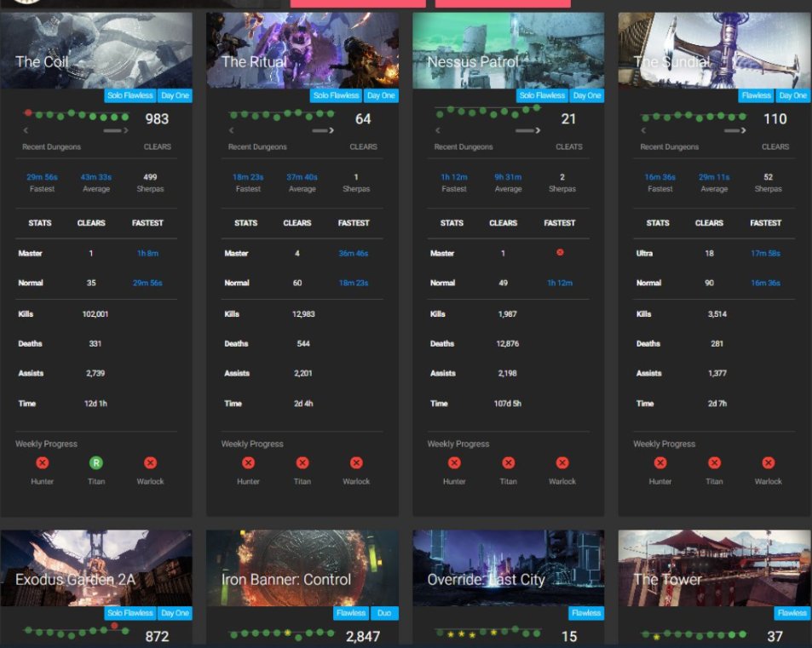Screen dimensions: 812x648
Task: Click Solo Flawless badge on The Ritual
Action: [x=336, y=95]
